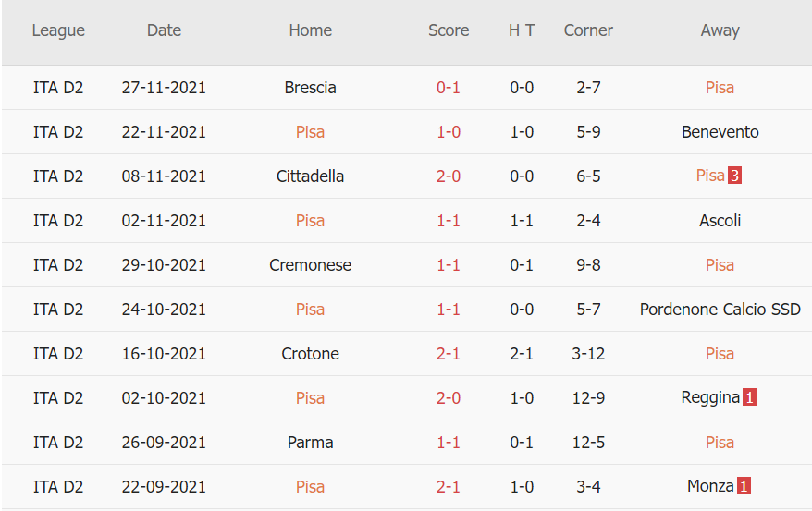Click the red card badge beside Monza

coord(743,487)
